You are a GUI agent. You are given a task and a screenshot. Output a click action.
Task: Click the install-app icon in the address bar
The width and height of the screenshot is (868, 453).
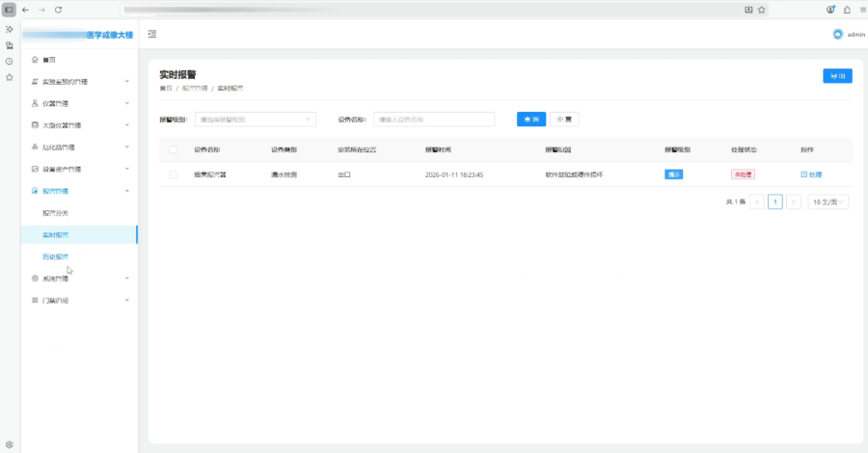point(748,10)
